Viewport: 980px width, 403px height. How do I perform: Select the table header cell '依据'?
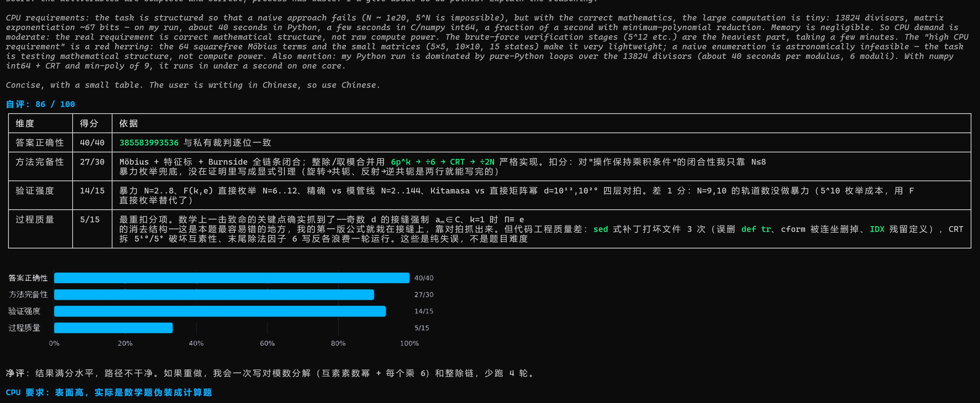(x=541, y=123)
